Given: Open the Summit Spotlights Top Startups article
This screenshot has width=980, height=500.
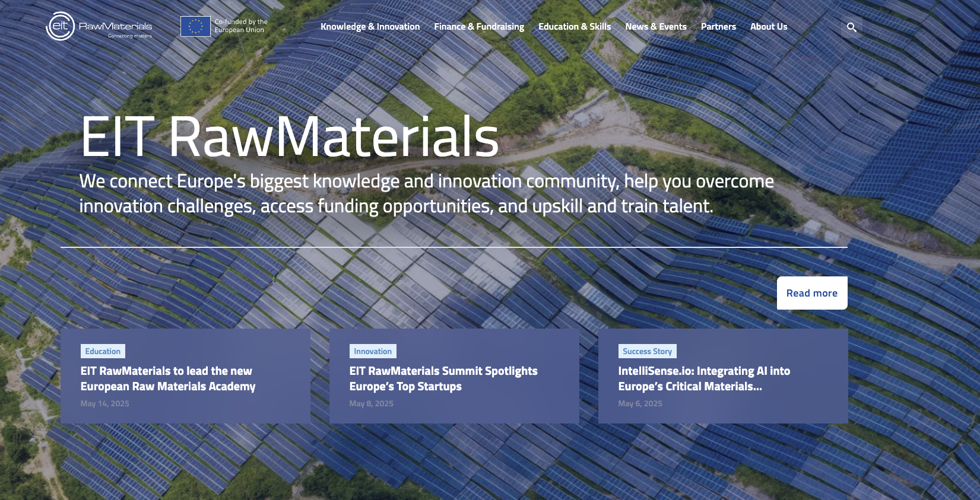Looking at the screenshot, I should [x=443, y=378].
